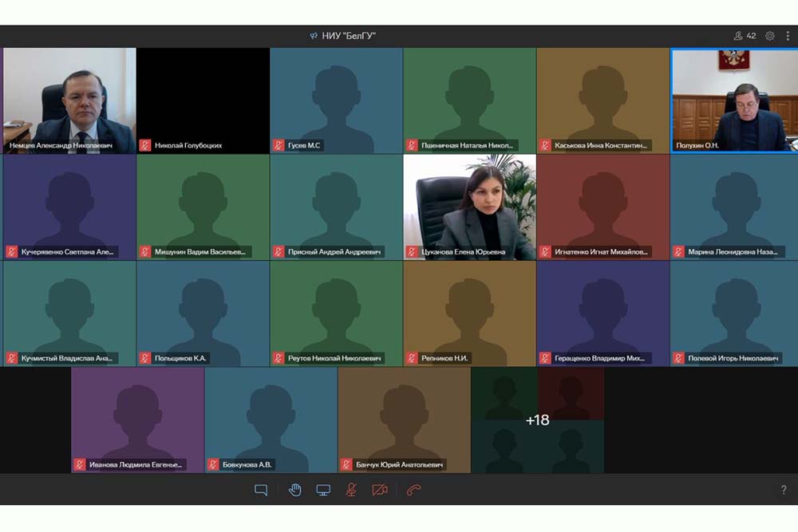Click the НИУ "БелГУ" conference title

[x=348, y=36]
